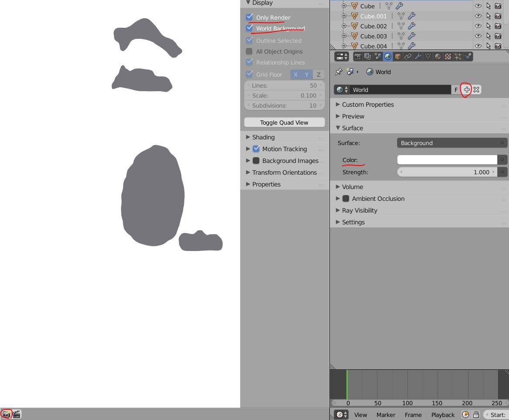Viewport: 509px width, 420px height.
Task: Open the Render properties tab (camera icon)
Action: (357, 56)
